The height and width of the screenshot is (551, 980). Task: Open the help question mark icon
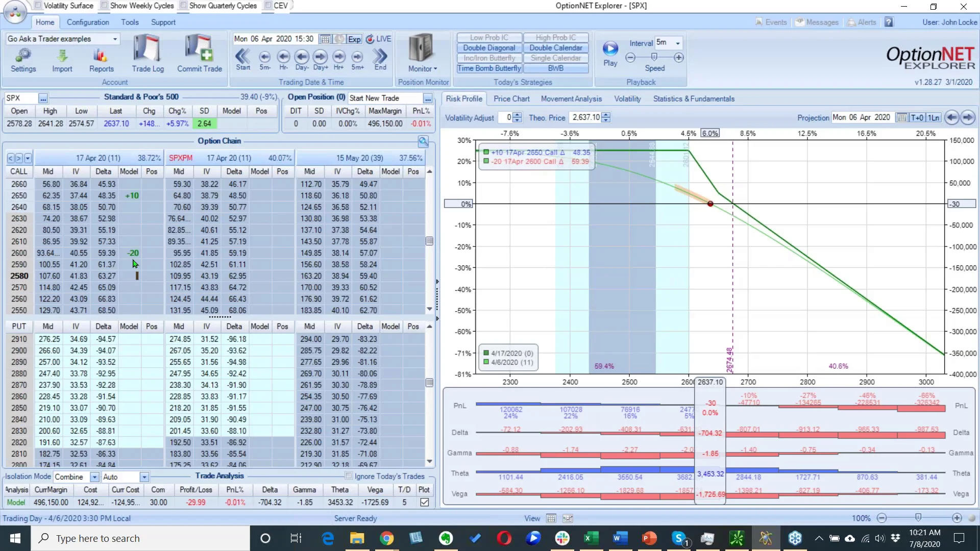(x=889, y=22)
